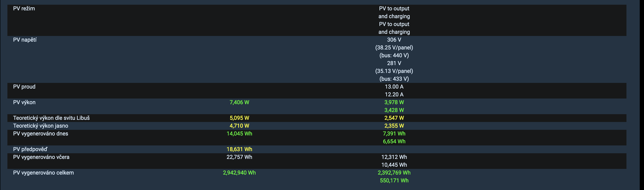Click the 550,171 Wh string total

(x=394, y=180)
